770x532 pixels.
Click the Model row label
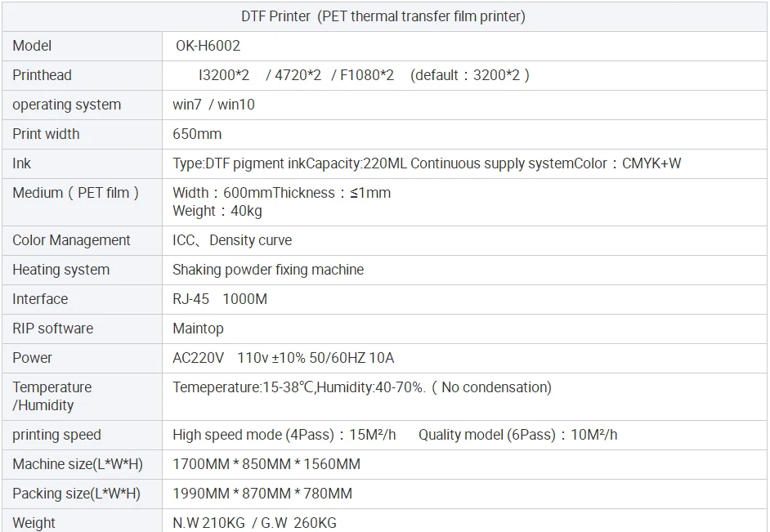33,46
